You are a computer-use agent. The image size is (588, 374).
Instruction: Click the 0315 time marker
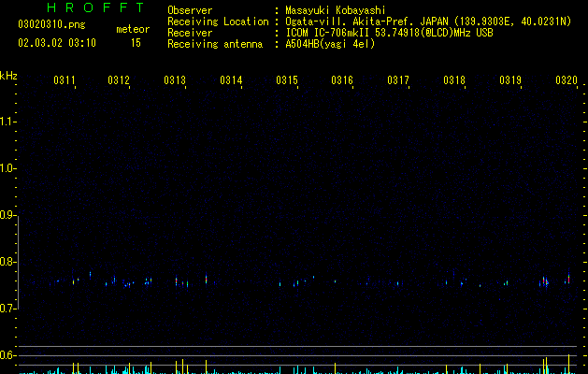tap(287, 80)
